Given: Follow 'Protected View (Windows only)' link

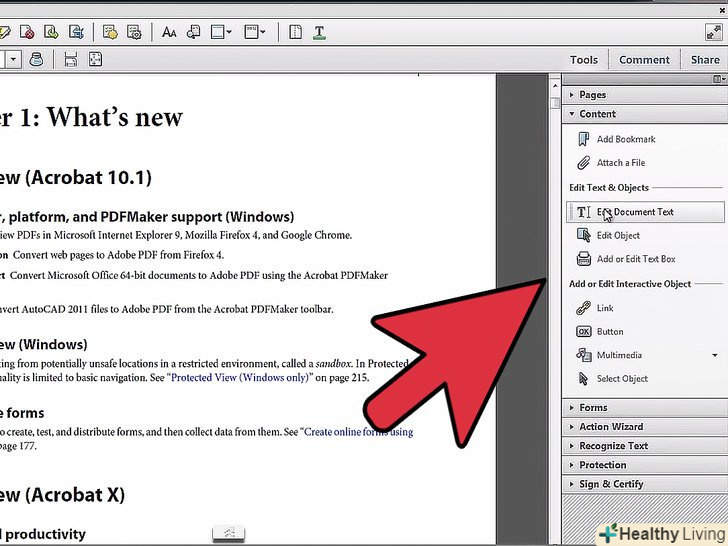Looking at the screenshot, I should point(240,377).
